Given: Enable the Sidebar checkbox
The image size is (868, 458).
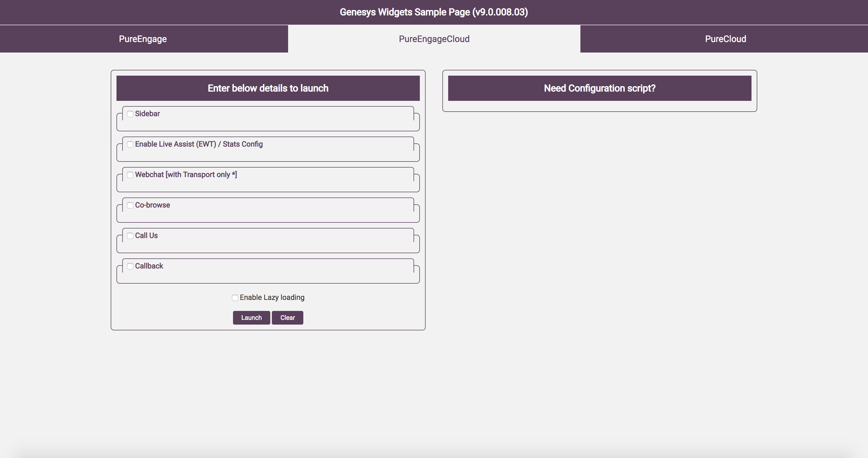Looking at the screenshot, I should pos(130,114).
